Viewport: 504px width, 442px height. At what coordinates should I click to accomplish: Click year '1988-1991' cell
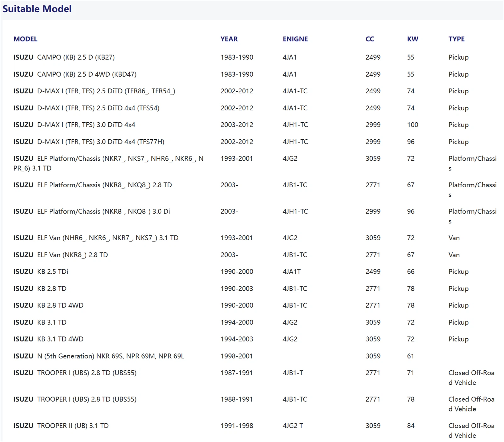pos(237,399)
